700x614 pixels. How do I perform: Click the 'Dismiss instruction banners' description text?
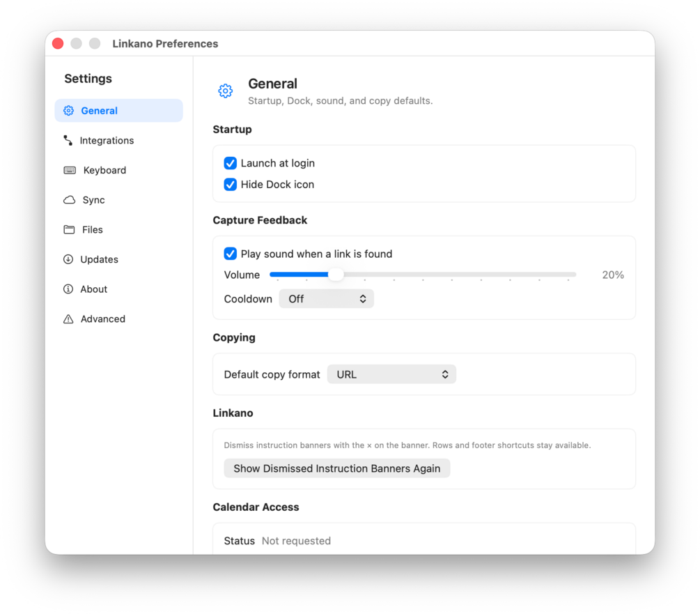pos(407,445)
